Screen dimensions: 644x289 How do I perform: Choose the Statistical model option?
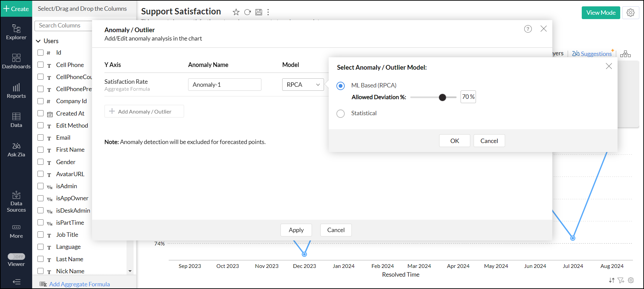pos(341,114)
